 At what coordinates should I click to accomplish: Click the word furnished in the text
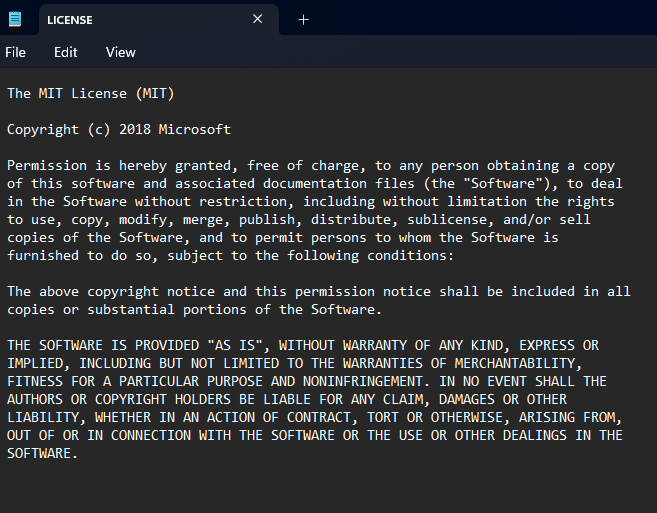click(x=43, y=255)
